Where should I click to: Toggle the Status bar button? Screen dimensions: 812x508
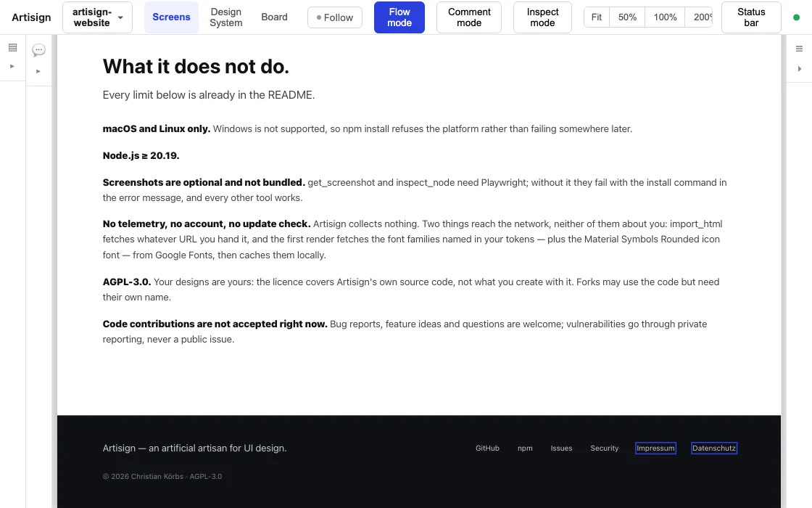point(751,17)
